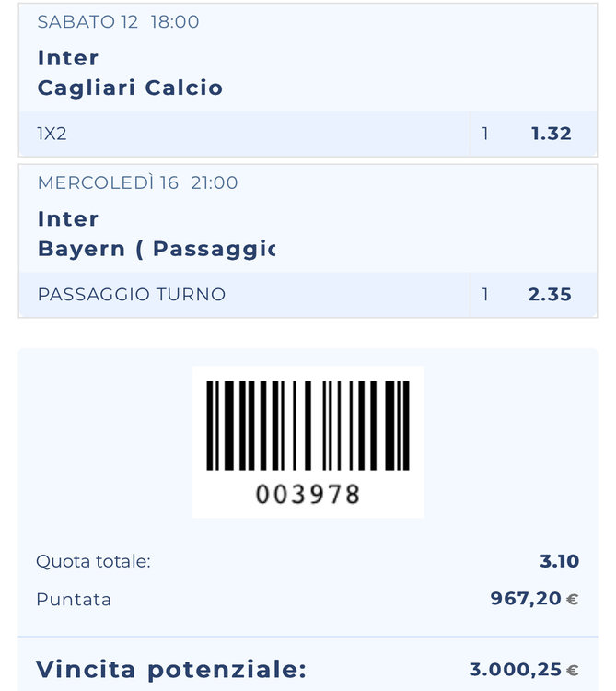
Task: Click outcome 1 in Passaggio Turno row
Action: 485,295
